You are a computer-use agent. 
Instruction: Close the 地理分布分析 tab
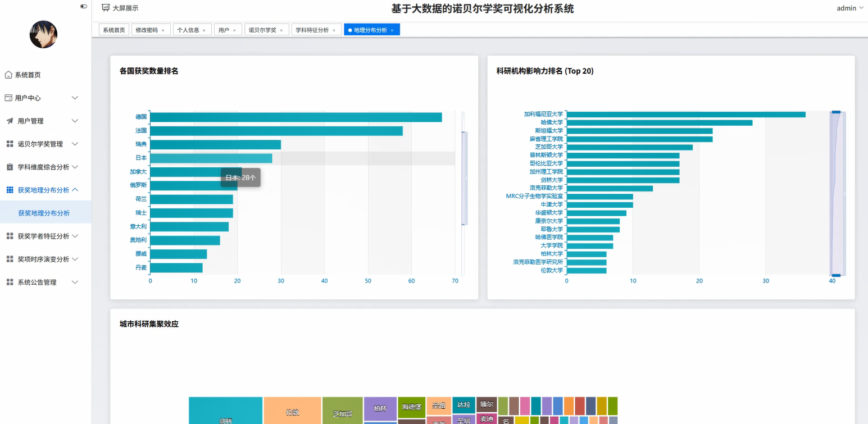pos(392,30)
